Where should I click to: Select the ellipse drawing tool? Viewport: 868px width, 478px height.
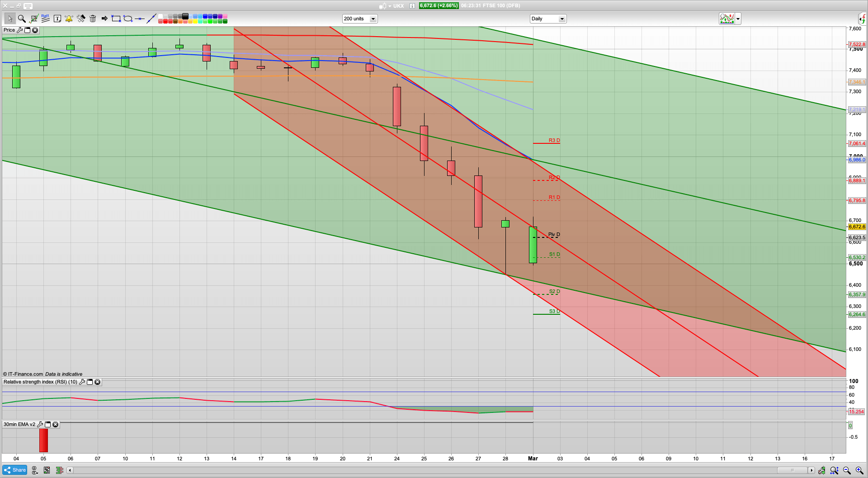[128, 19]
